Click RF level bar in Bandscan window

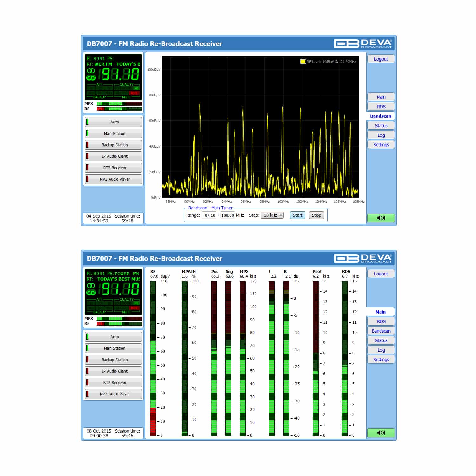point(119,109)
